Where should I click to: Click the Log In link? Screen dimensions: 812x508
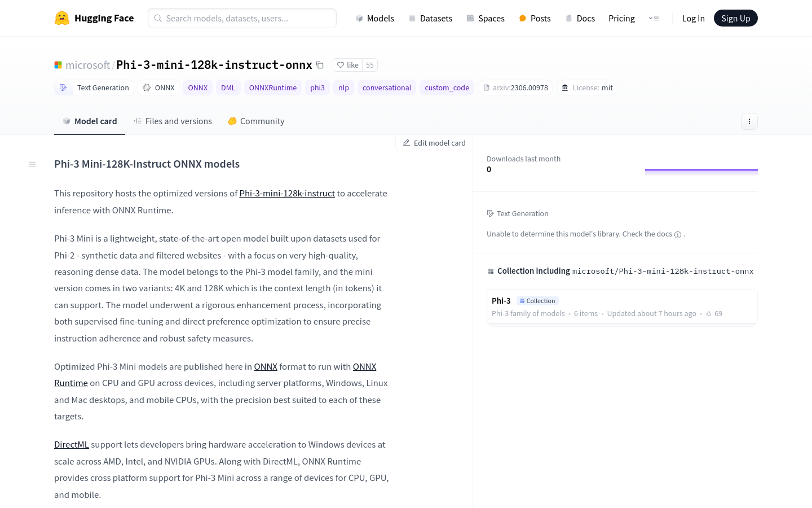(693, 18)
